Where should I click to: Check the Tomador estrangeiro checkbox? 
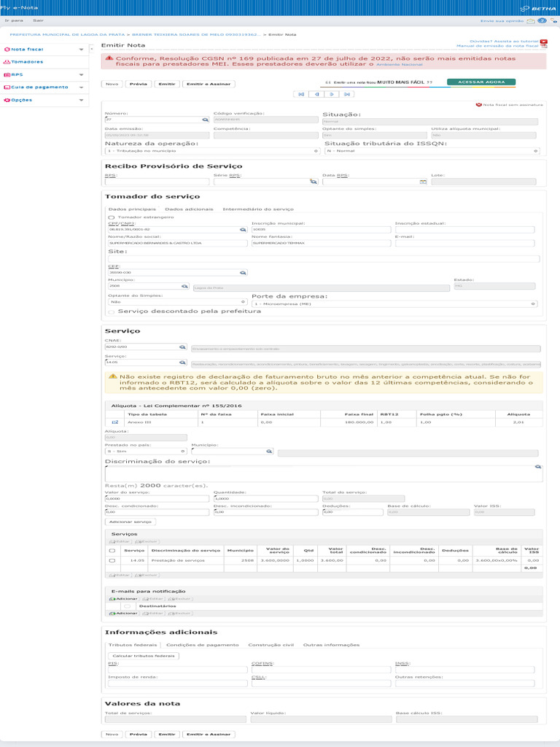point(111,217)
